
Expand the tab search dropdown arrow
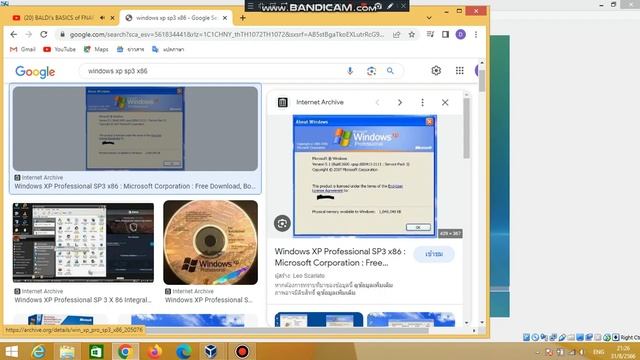(429, 18)
